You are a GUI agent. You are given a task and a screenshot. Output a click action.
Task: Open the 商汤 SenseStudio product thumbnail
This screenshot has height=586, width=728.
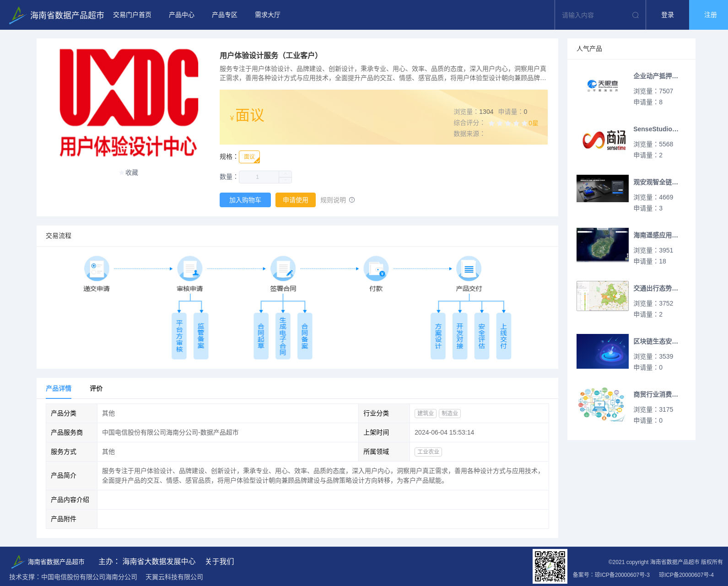click(x=603, y=139)
